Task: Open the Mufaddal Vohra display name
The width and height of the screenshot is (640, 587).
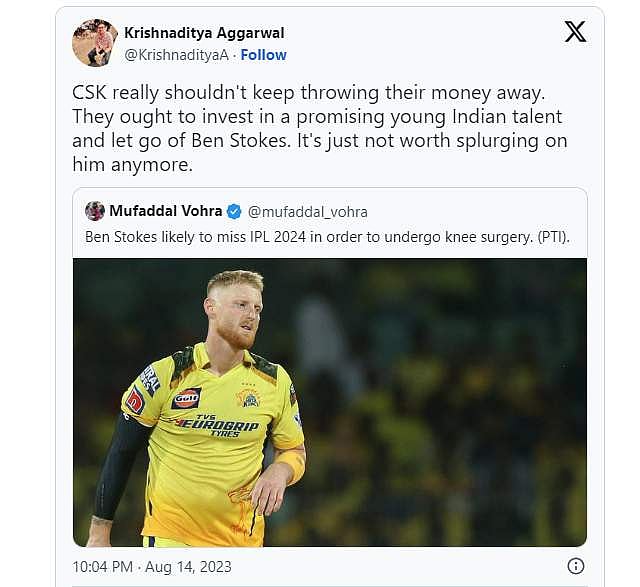Action: coord(167,211)
